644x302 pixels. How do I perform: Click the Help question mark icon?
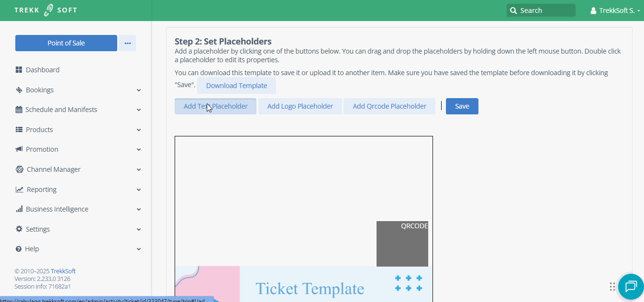(x=19, y=248)
